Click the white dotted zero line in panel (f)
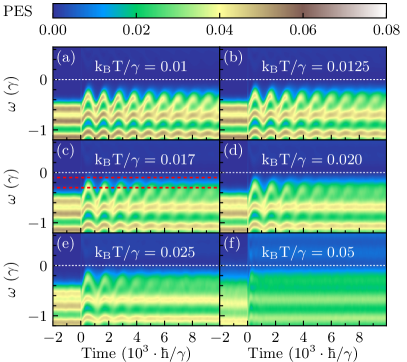407x362 pixels. (303, 265)
